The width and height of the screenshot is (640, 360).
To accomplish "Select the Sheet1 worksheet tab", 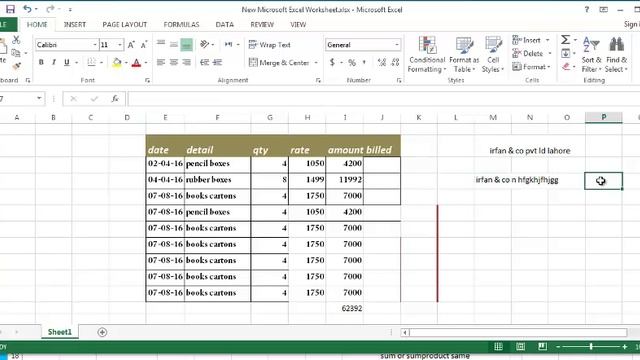I will 60,332.
